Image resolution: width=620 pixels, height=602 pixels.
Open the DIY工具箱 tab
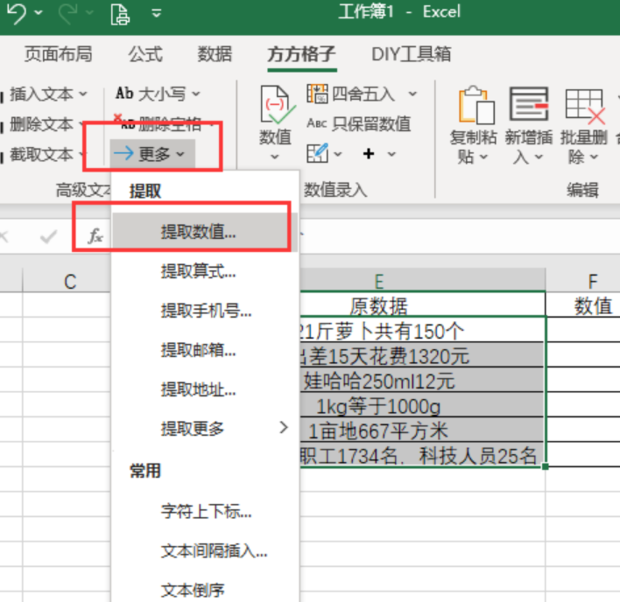(x=411, y=54)
